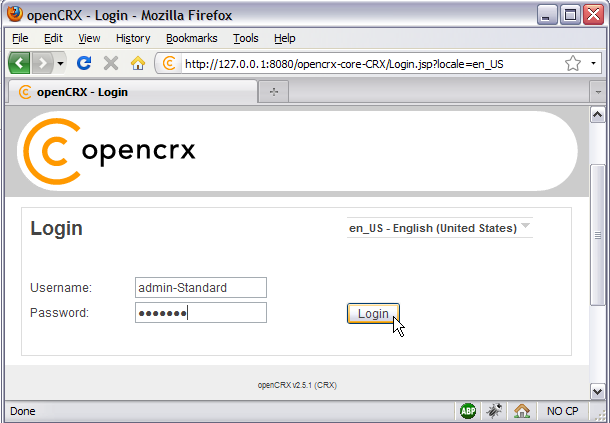610x423 pixels.
Task: Maximize the Firefox window
Action: pyautogui.click(x=570, y=15)
